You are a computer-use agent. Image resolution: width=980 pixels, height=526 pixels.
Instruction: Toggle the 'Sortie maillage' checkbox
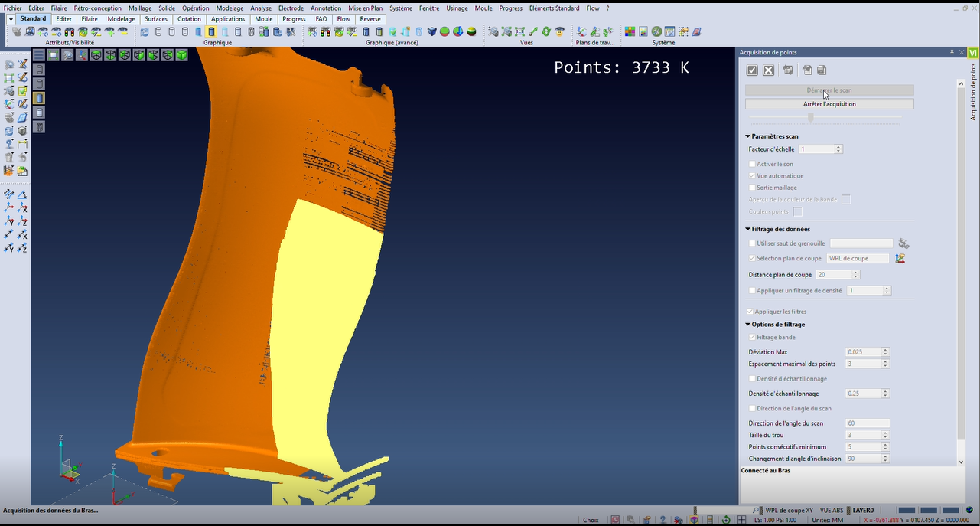(752, 188)
